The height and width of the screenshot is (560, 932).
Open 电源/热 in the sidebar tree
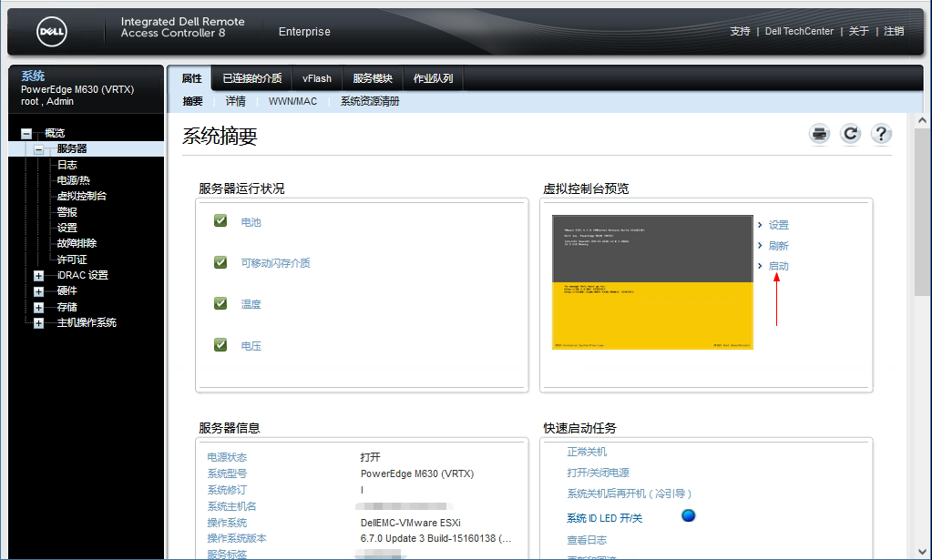73,180
